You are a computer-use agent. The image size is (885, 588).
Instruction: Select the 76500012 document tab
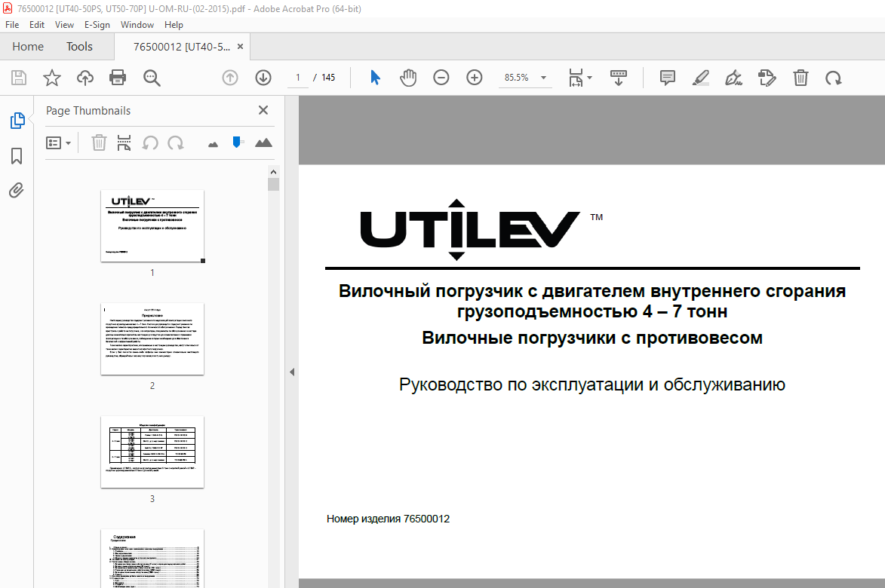(182, 47)
